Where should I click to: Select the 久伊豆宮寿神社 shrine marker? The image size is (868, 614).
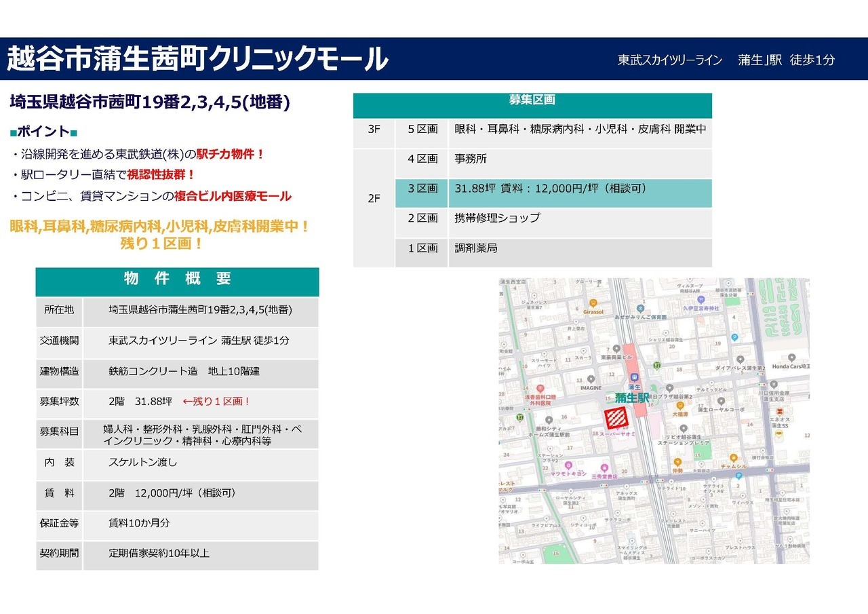click(701, 299)
